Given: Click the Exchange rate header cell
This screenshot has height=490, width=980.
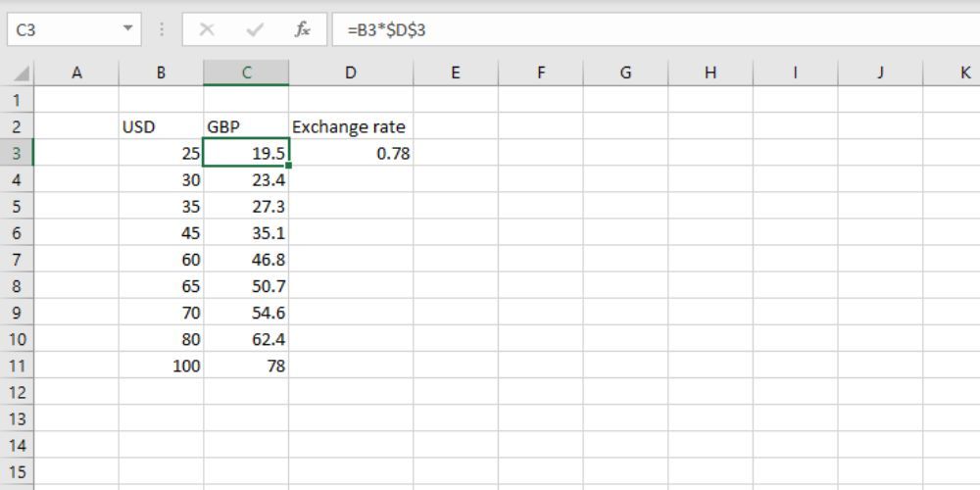Looking at the screenshot, I should pos(349,126).
